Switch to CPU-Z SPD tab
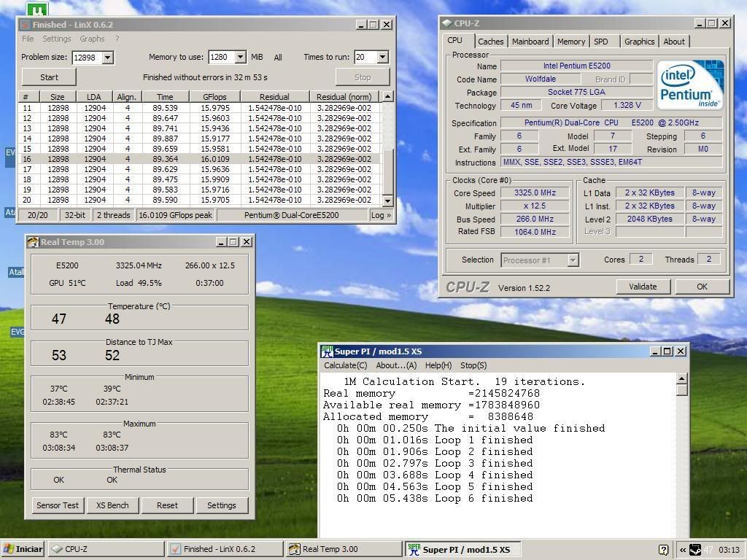The width and height of the screenshot is (747, 560). pyautogui.click(x=601, y=42)
